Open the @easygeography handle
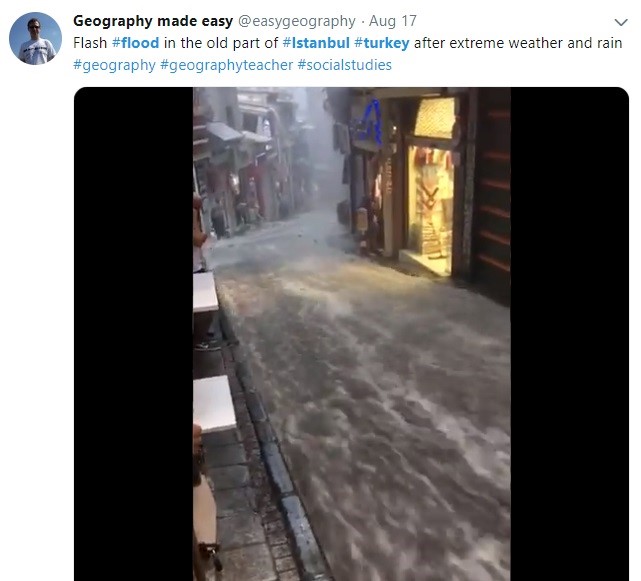This screenshot has width=641, height=581. (297, 21)
